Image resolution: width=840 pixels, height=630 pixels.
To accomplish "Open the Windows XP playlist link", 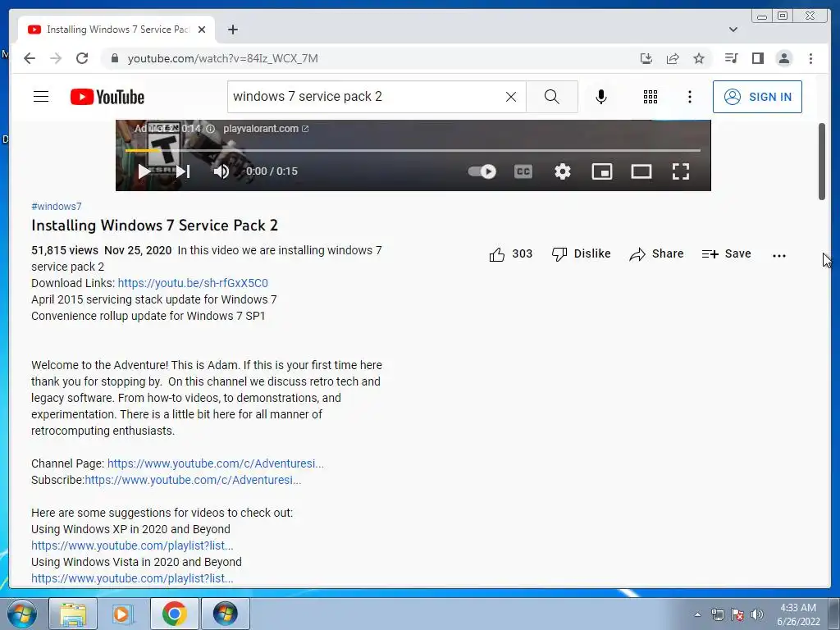I will click(132, 546).
